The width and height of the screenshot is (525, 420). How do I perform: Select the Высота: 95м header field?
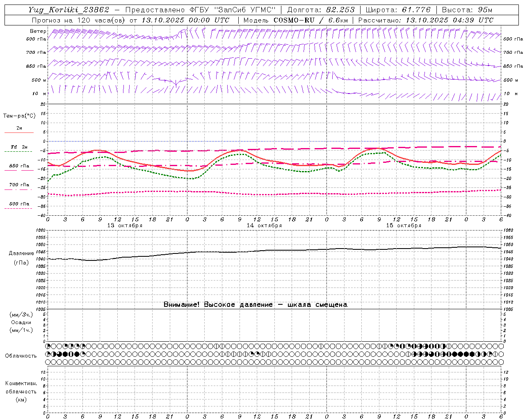pos(467,10)
